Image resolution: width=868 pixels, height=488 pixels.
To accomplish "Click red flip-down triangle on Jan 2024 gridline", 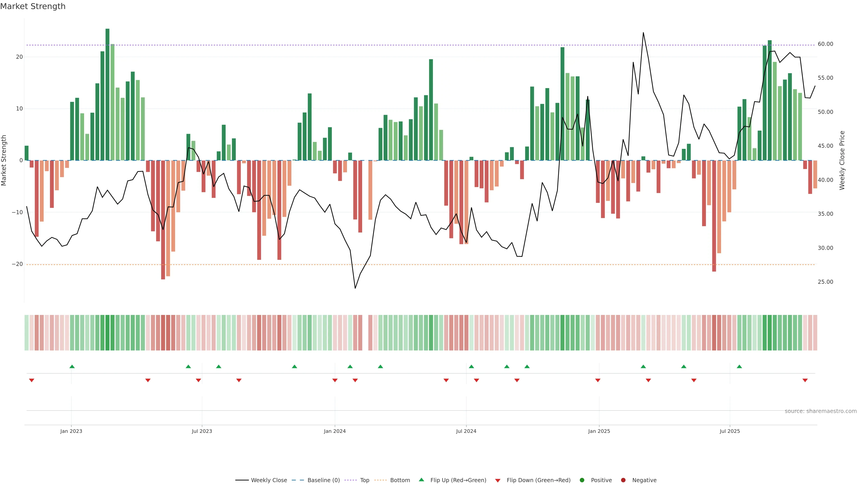I will pyautogui.click(x=335, y=380).
